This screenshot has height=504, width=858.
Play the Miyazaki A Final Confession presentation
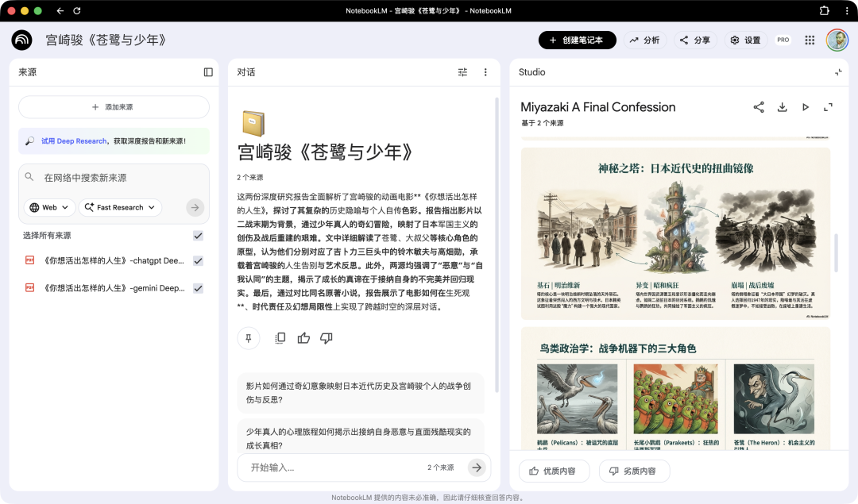click(806, 107)
